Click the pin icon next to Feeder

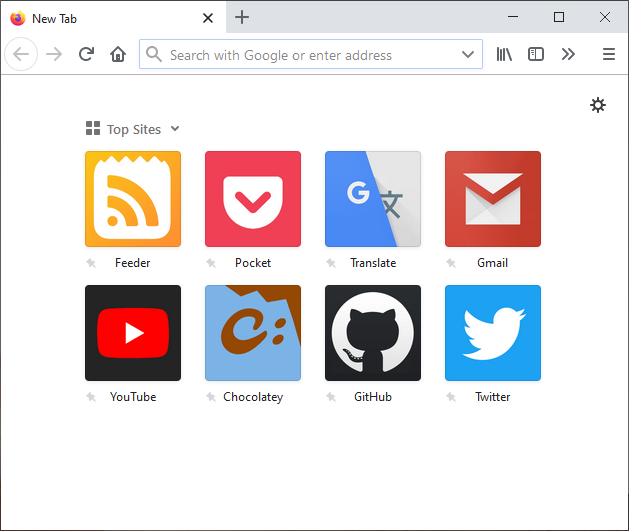click(91, 263)
